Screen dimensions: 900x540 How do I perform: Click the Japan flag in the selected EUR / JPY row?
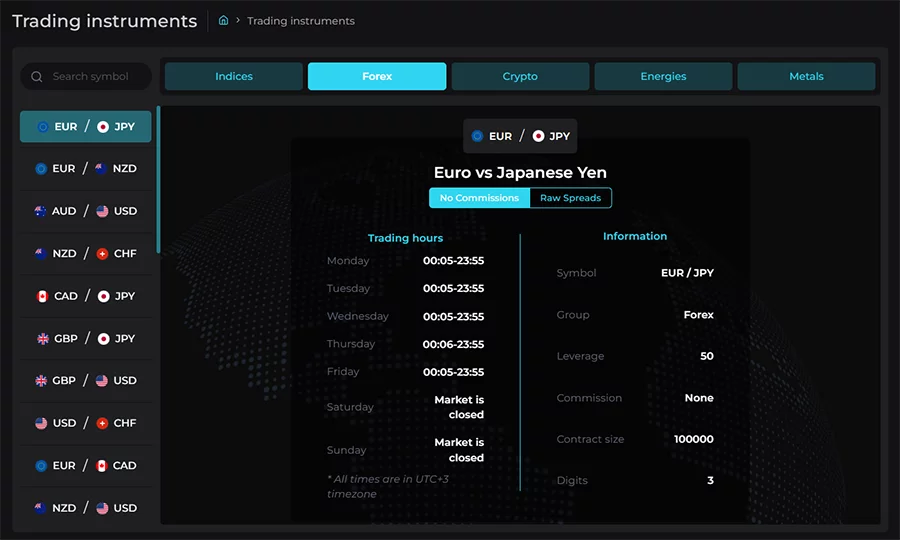click(103, 127)
